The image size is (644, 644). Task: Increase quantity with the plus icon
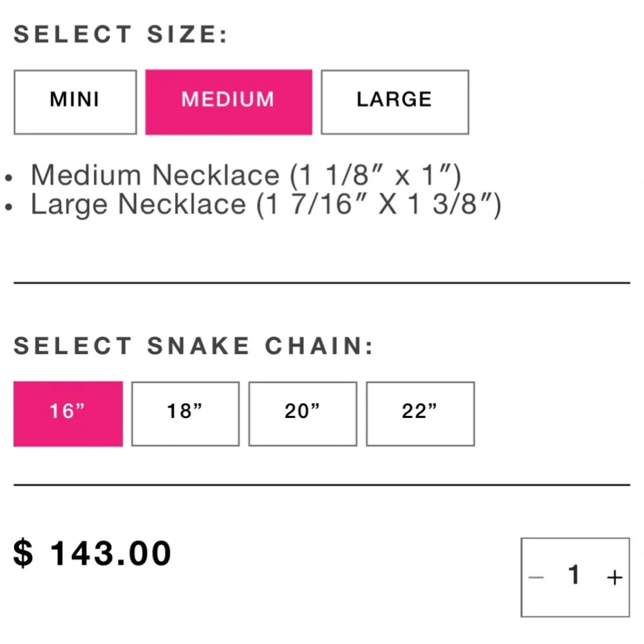coord(614,576)
